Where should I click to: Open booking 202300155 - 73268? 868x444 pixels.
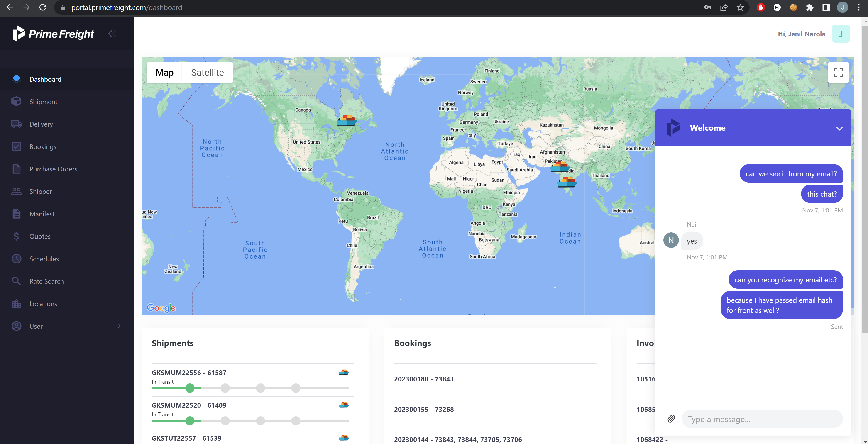[x=423, y=409]
